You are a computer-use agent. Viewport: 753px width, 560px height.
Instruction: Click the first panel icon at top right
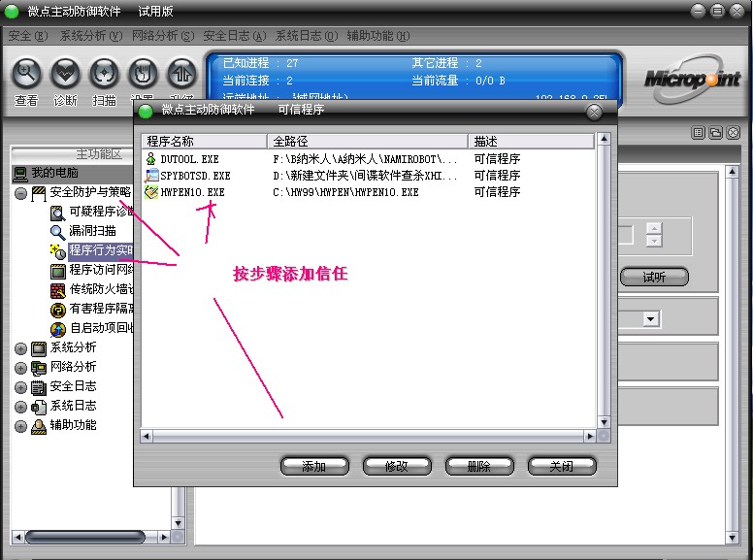[698, 133]
